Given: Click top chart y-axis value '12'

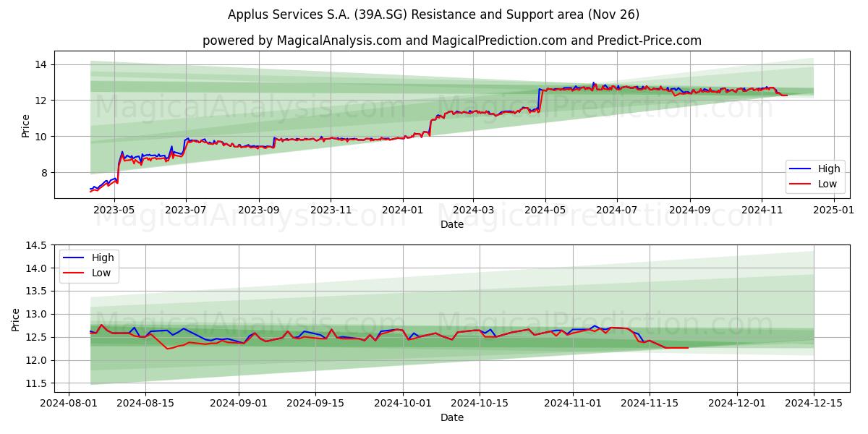Looking at the screenshot, I should [x=41, y=101].
